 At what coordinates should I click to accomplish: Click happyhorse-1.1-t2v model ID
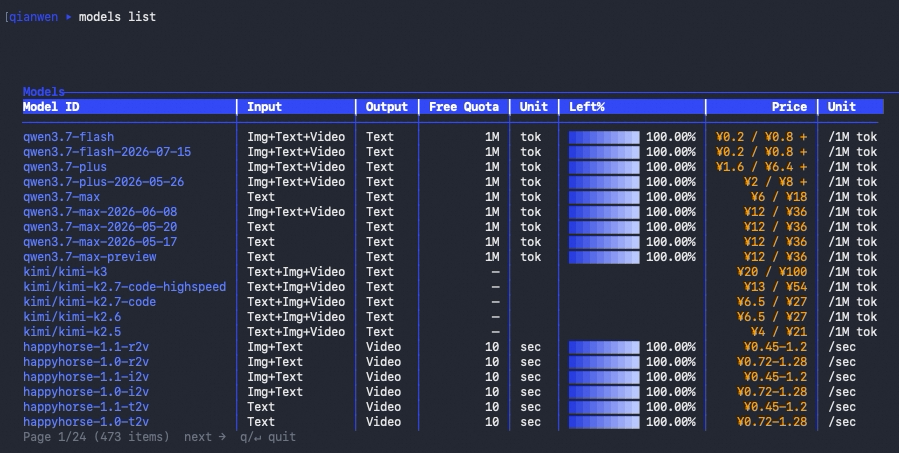click(x=86, y=406)
